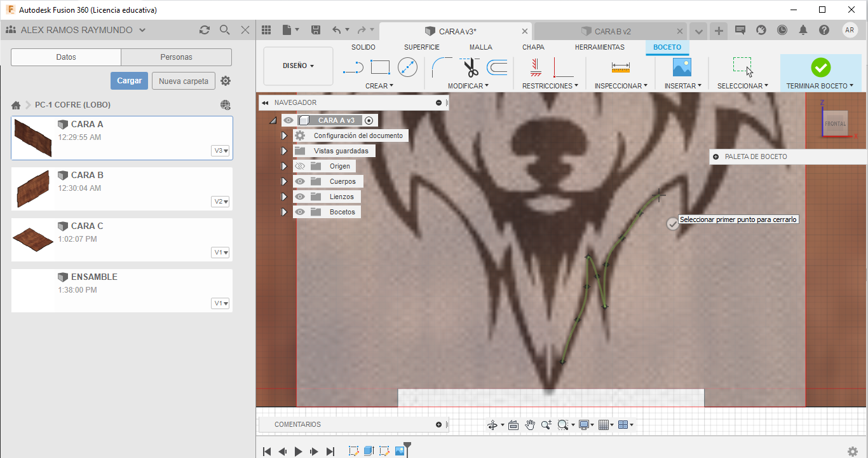Expand the Vistas guardadas node
868x458 pixels.
coord(285,151)
